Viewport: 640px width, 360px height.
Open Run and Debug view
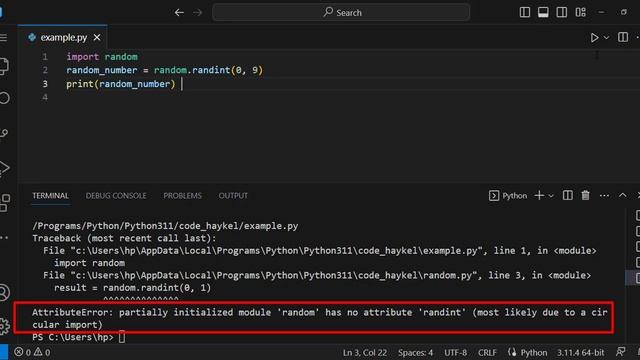tap(4, 168)
